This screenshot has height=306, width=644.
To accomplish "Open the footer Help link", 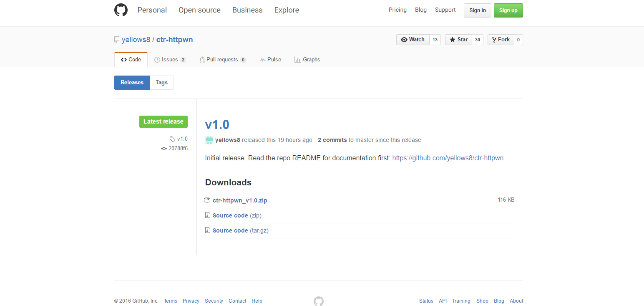I will 257,301.
